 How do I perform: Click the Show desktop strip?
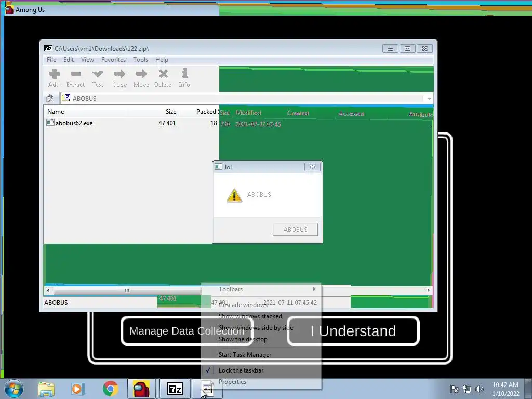(528, 389)
